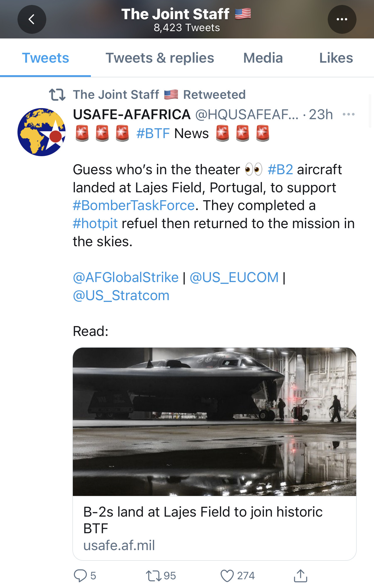374x588 pixels.
Task: Follow the #hotpit hashtag link
Action: coord(95,223)
